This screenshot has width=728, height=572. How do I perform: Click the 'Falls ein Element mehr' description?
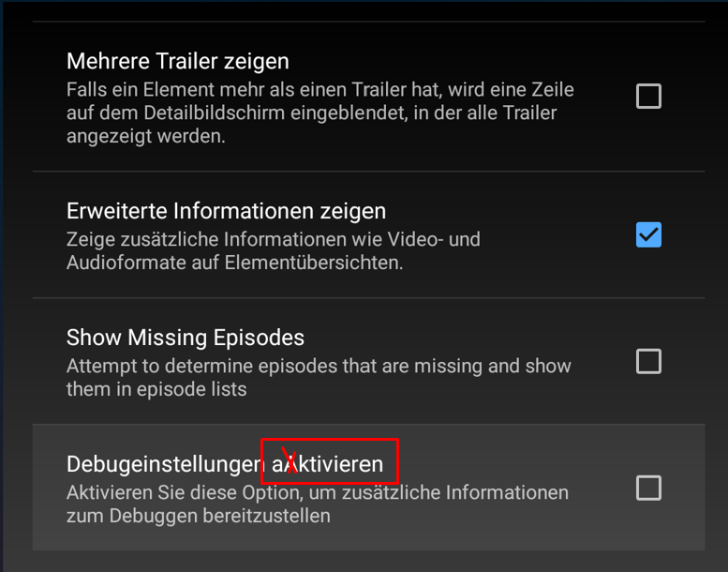(x=320, y=113)
